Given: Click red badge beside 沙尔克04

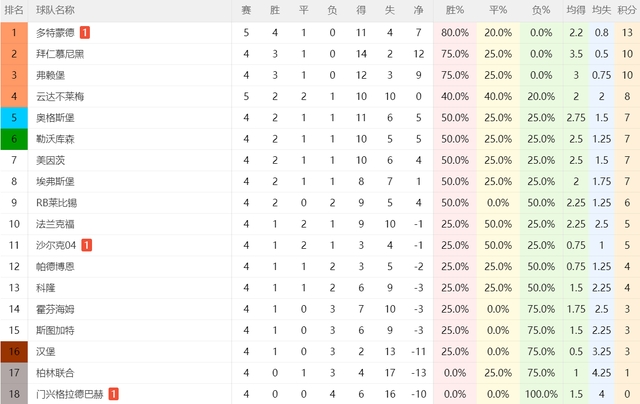Looking at the screenshot, I should pos(87,245).
